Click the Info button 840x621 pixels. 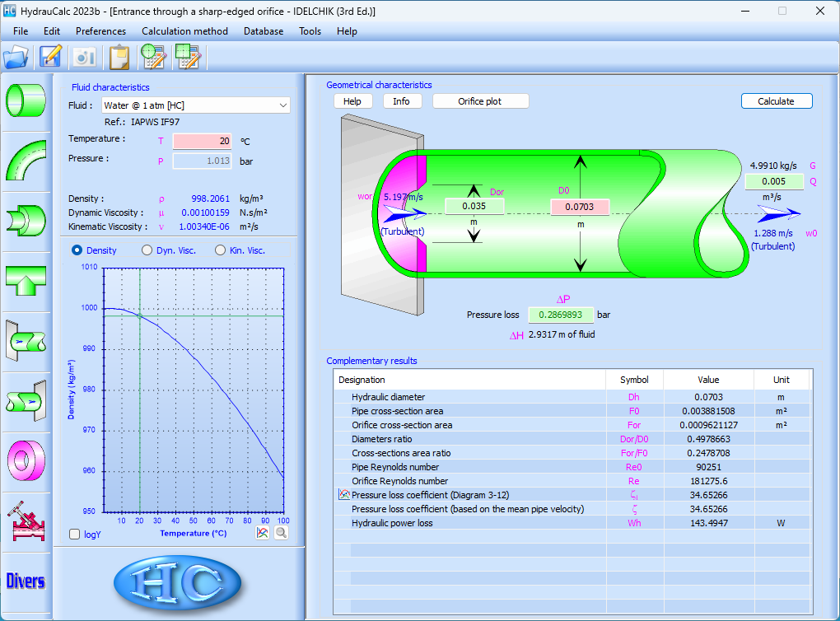[402, 101]
